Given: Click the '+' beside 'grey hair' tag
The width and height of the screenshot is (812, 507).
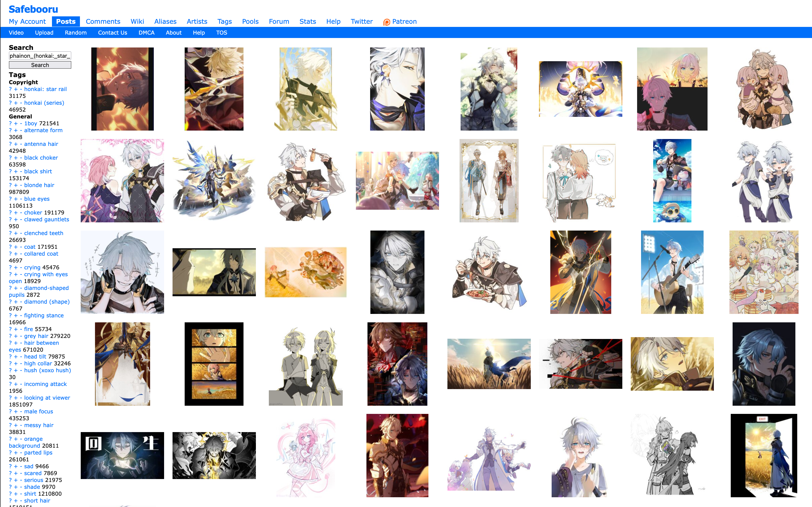Looking at the screenshot, I should pos(16,336).
